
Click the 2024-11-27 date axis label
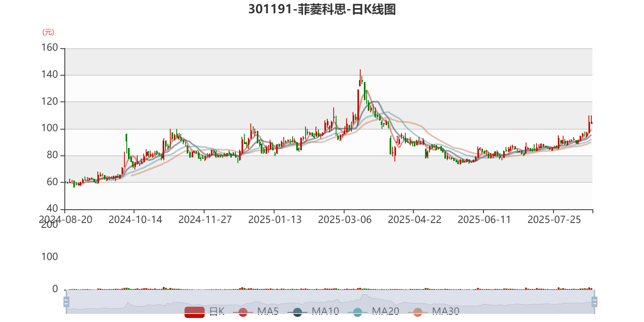pos(205,220)
